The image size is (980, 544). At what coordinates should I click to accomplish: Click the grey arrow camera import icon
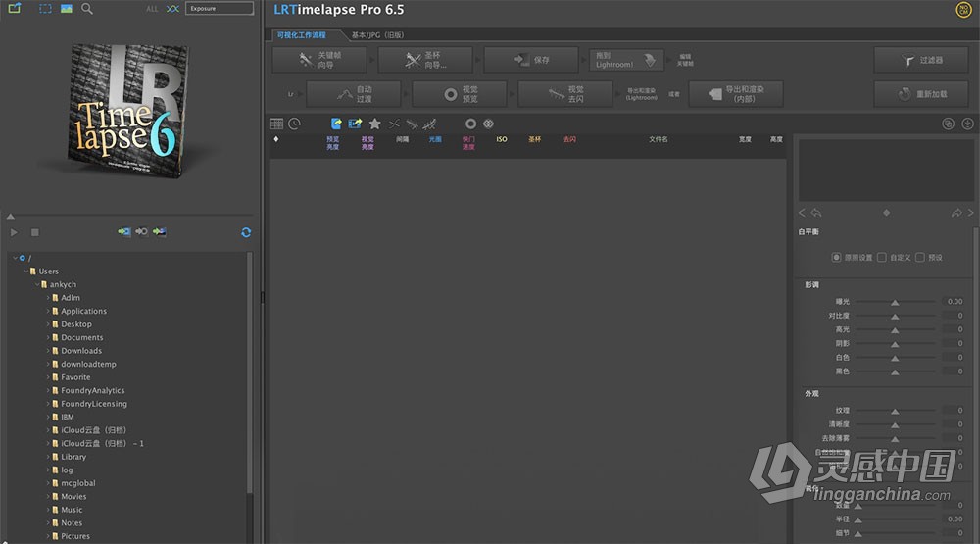pos(142,232)
